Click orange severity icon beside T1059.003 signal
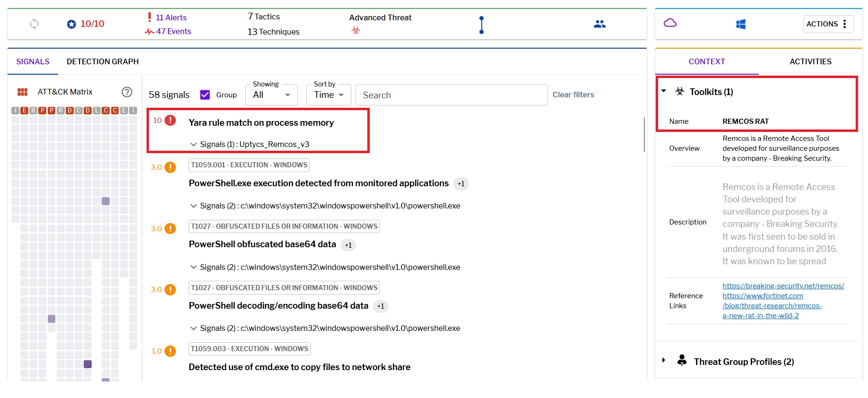Screen dimensions: 868x398 tap(170, 351)
